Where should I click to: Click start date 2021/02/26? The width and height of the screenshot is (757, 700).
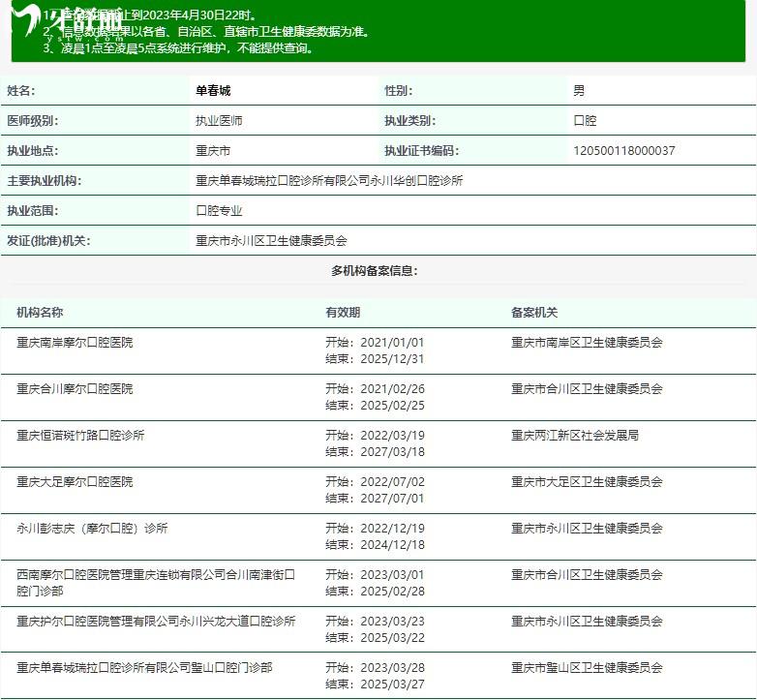(x=392, y=388)
